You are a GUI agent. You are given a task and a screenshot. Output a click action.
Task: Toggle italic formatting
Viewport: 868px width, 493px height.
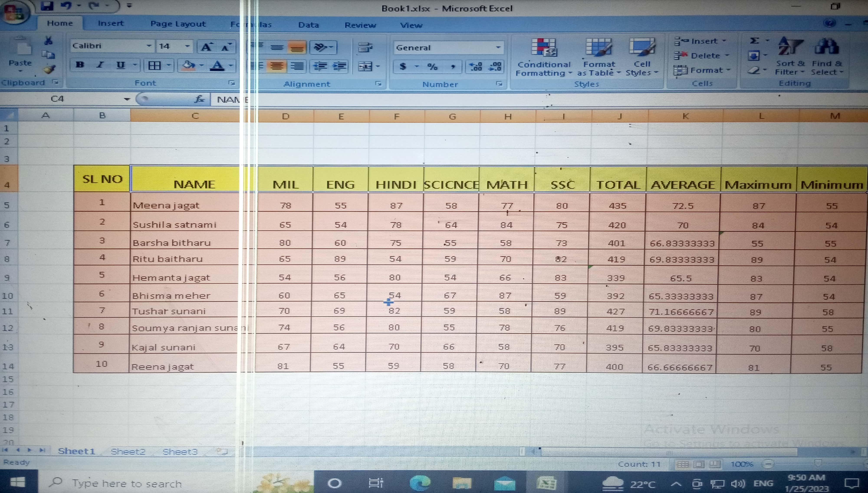click(x=100, y=65)
